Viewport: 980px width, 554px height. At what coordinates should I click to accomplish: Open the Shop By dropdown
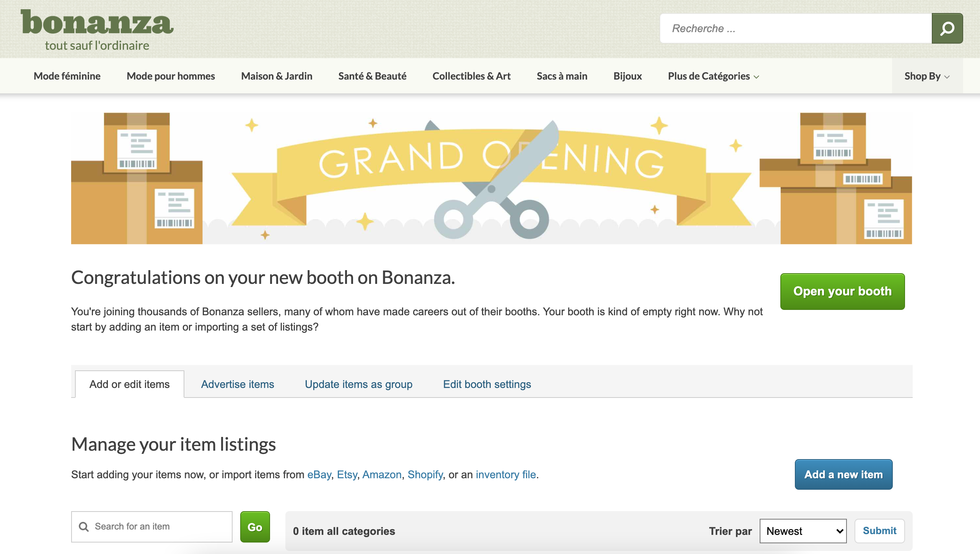(x=926, y=76)
